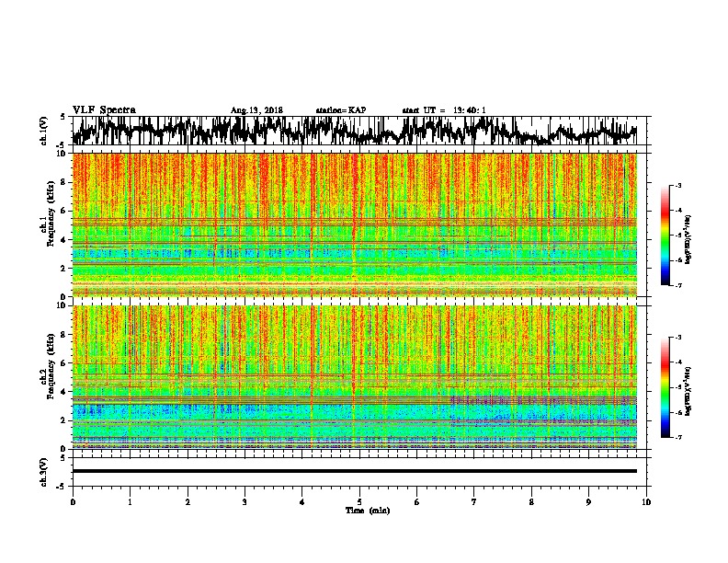The height and width of the screenshot is (563, 728).
Task: Click time axis tick label "0" at the start
Action: (73, 501)
